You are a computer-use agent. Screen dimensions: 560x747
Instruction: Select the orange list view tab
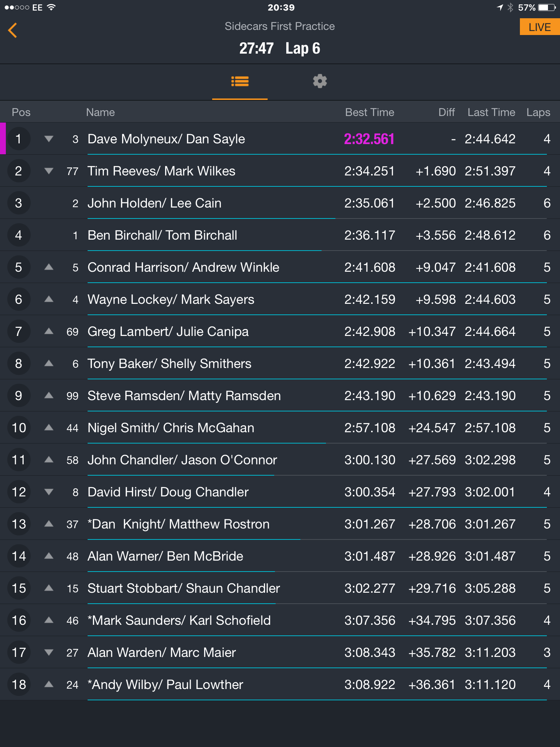pos(240,81)
